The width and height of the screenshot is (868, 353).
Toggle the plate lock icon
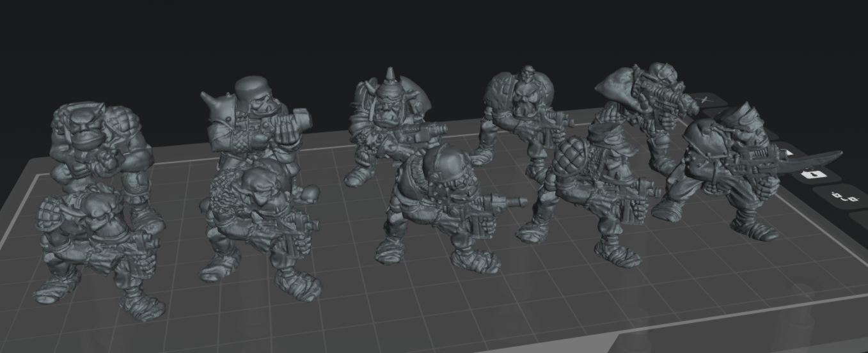[x=814, y=175]
